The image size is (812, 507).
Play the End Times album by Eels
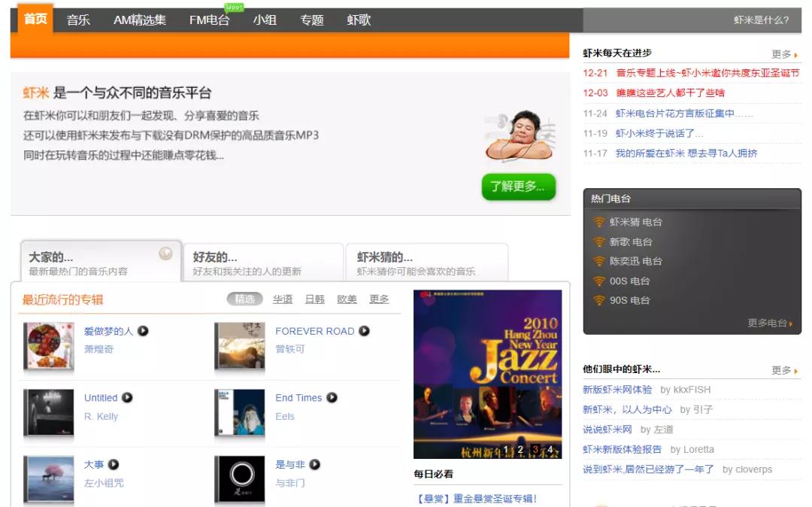pyautogui.click(x=333, y=397)
